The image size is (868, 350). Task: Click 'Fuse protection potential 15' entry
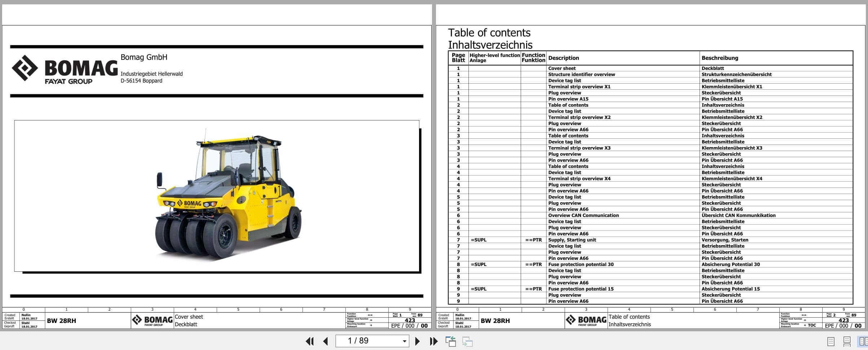pos(581,289)
